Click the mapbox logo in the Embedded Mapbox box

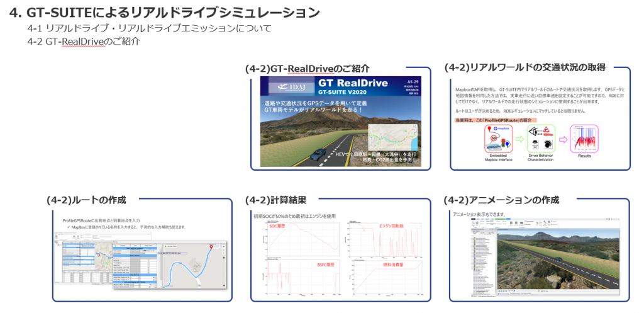coord(501,128)
